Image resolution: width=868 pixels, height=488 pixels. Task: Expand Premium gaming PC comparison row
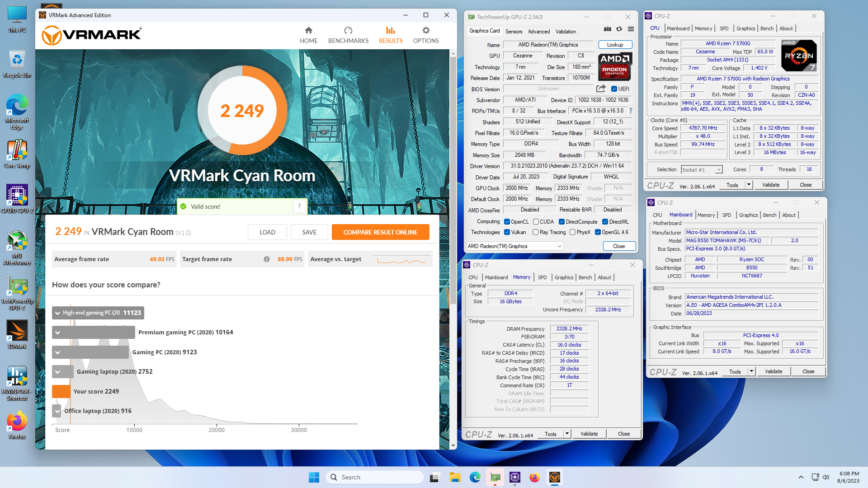coord(57,333)
